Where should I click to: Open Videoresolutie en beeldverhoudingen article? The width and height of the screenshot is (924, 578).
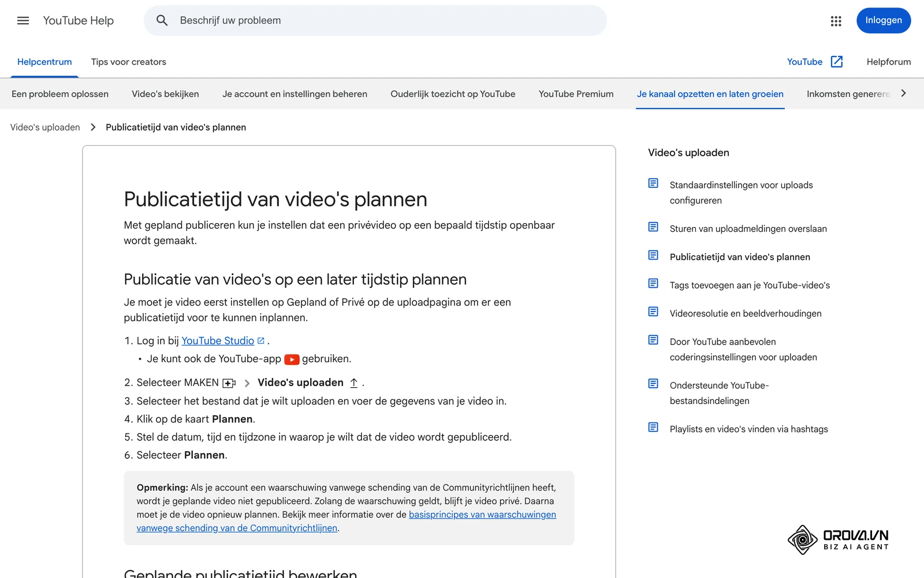coord(746,313)
